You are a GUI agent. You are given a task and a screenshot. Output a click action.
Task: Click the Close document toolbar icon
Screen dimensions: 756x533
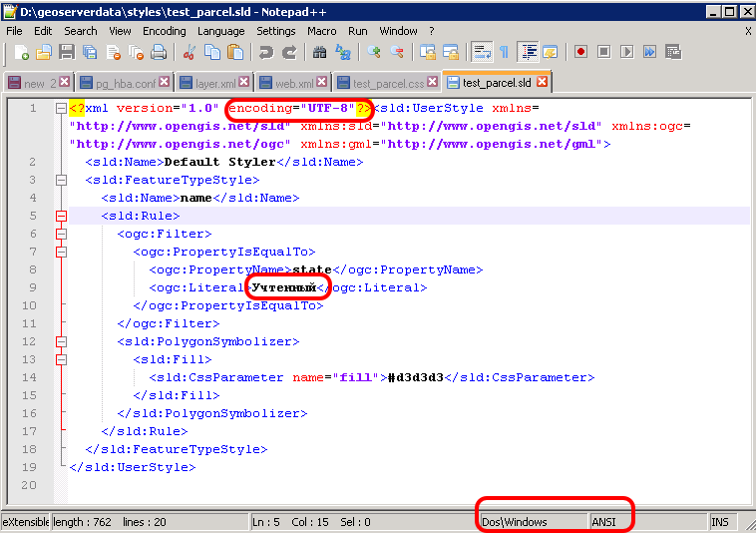[x=113, y=52]
